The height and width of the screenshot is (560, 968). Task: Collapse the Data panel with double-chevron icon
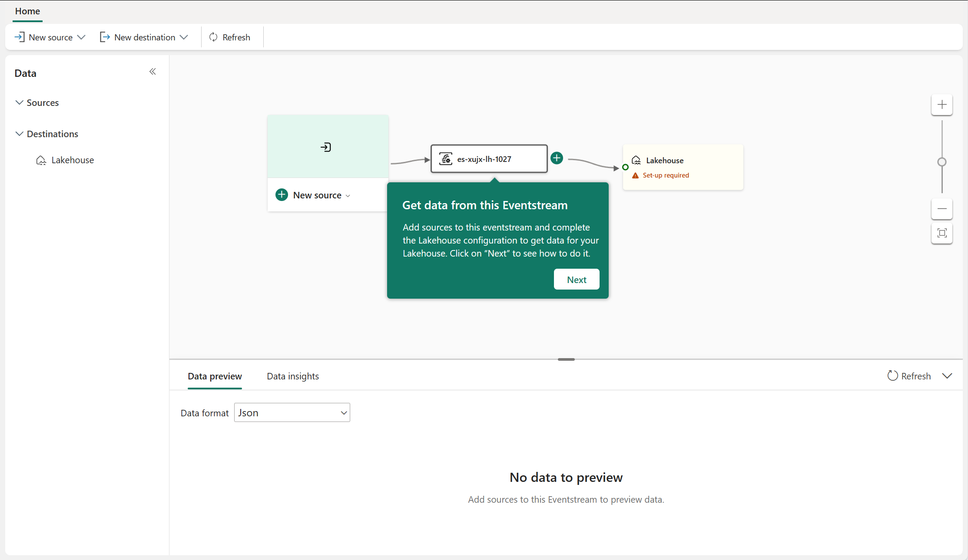(152, 72)
